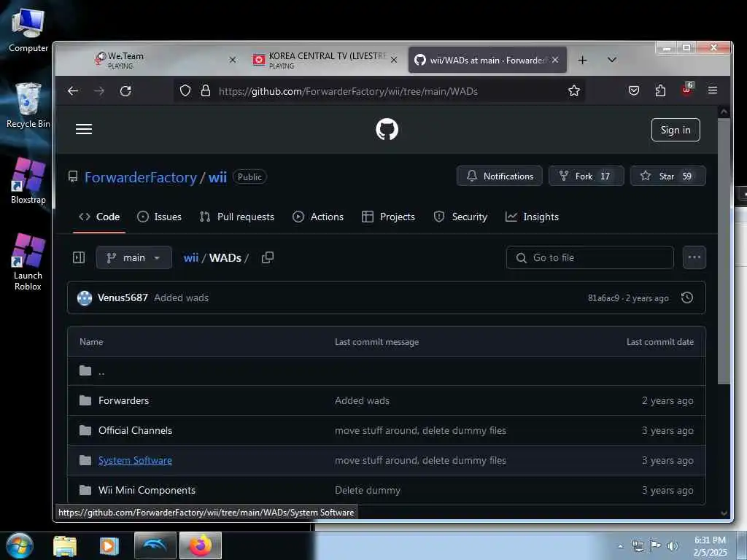Viewport: 747px width, 560px height.
Task: Open Windows Explorer from the taskbar
Action: tap(65, 545)
